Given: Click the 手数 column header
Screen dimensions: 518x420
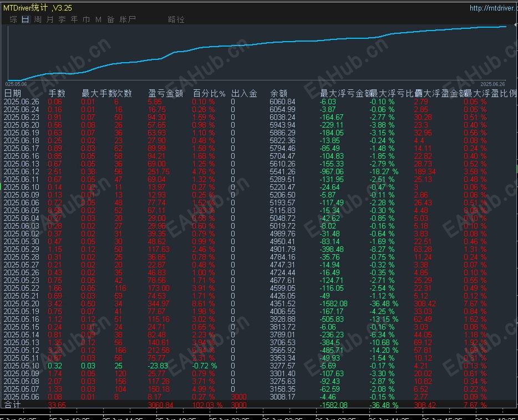Looking at the screenshot, I should point(57,94).
